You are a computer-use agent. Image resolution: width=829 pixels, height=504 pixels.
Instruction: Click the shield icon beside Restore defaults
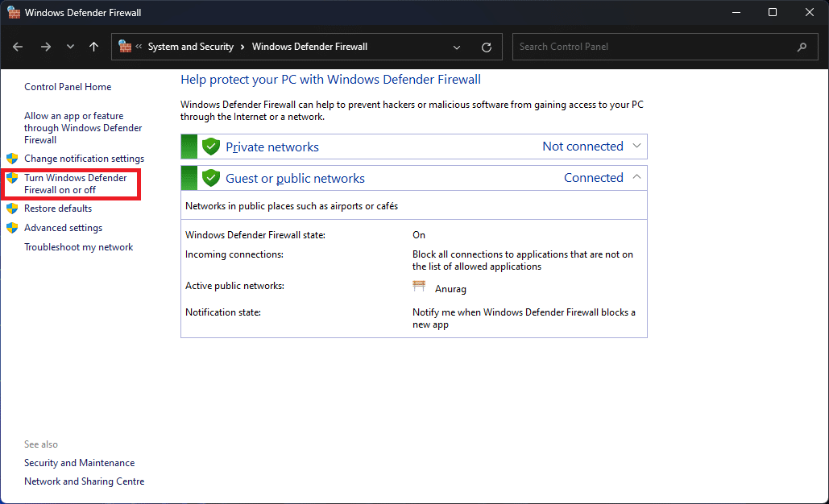click(11, 208)
